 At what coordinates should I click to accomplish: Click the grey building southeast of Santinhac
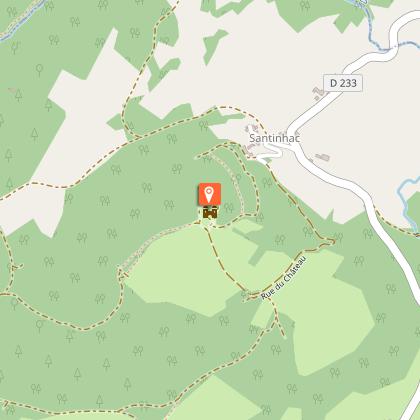click(323, 157)
